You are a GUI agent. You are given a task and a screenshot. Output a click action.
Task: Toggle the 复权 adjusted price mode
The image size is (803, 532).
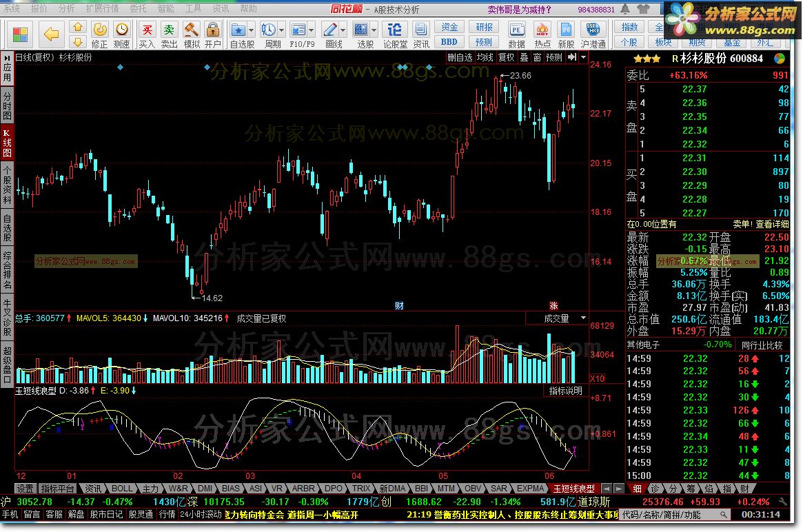pyautogui.click(x=506, y=57)
